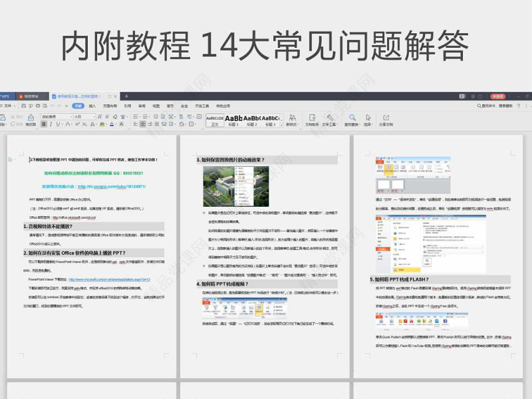Screen dimensions: 532x399
Task: Open the Find and Replace (查找替换) tool
Action: (352, 118)
